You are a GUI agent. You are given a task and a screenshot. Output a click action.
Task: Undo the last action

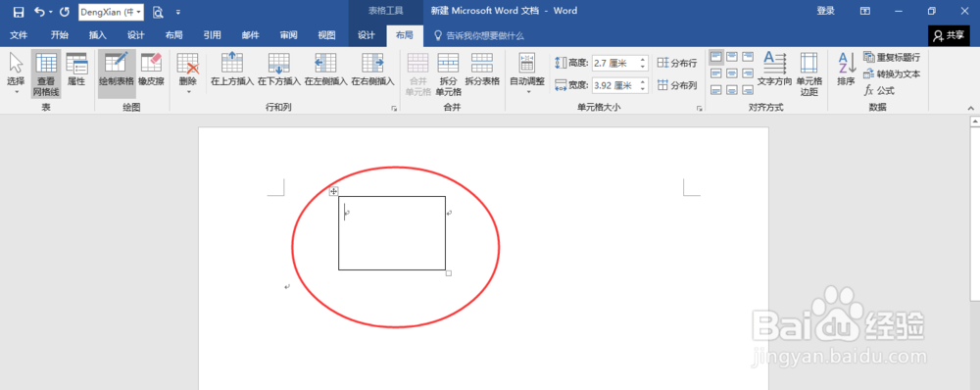(x=39, y=12)
